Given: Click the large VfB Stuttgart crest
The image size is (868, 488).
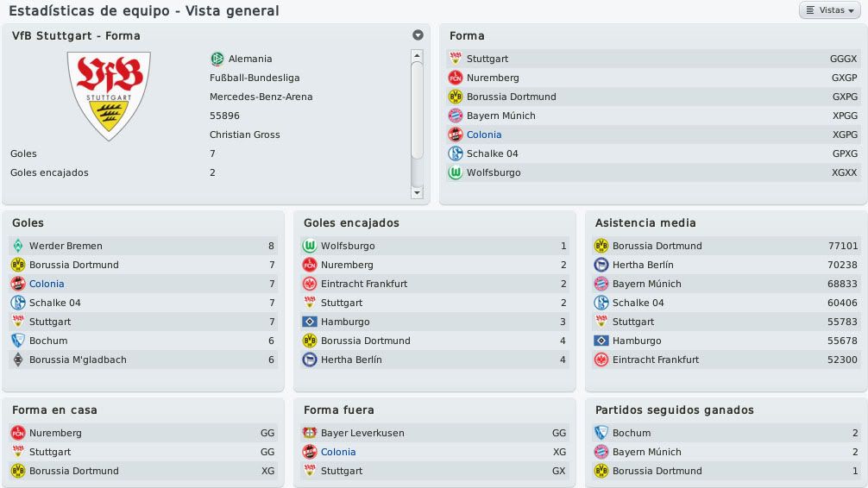Looking at the screenshot, I should pyautogui.click(x=109, y=97).
